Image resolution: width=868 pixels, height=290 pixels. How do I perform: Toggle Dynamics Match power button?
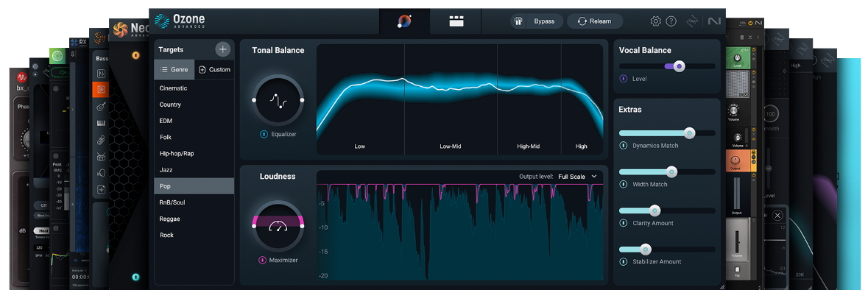click(624, 146)
